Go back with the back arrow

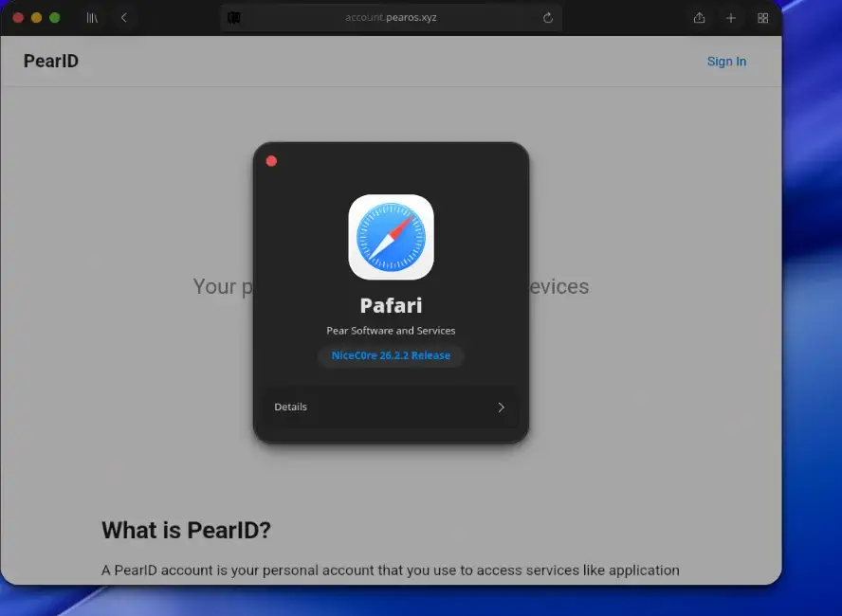click(x=123, y=18)
